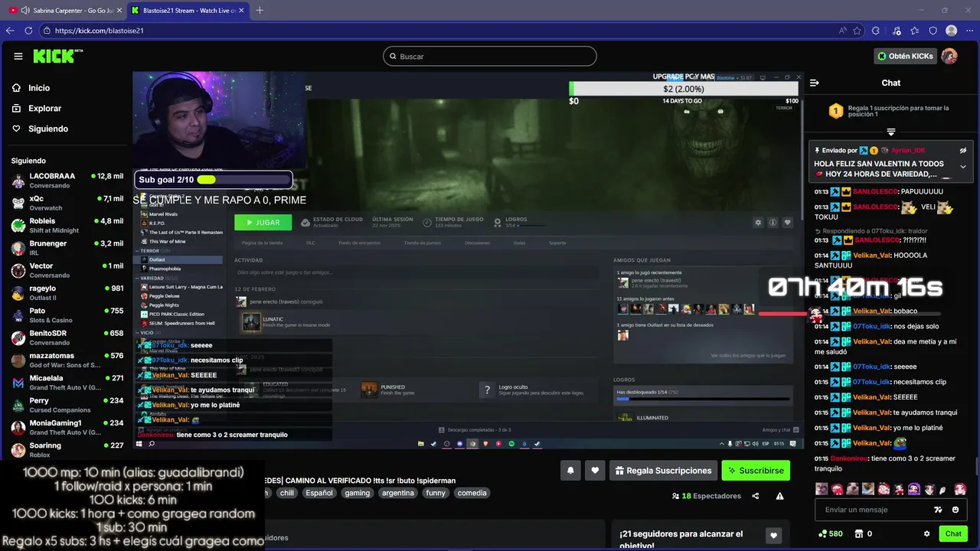Viewport: 980px width, 551px height.
Task: Mute the YouTube tab via speaker icon
Action: [x=25, y=10]
